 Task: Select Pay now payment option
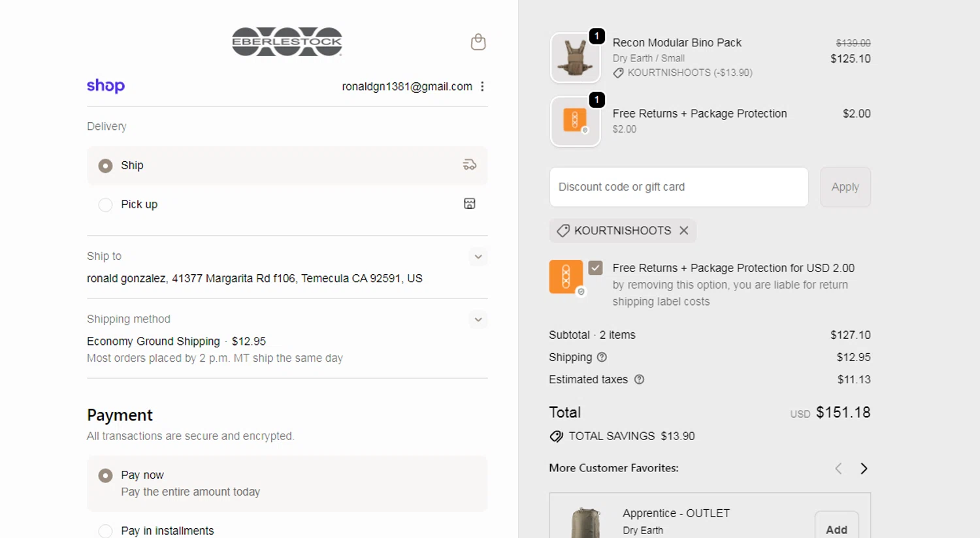pos(105,476)
